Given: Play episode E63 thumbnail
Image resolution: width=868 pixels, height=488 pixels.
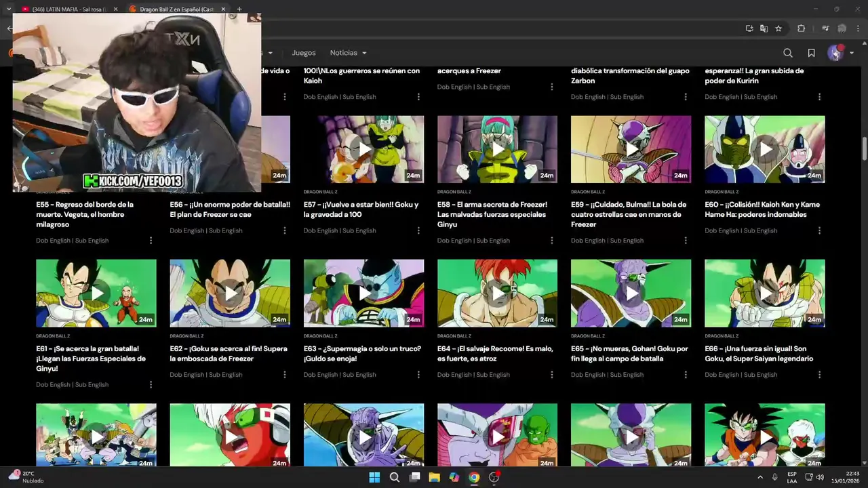Looking at the screenshot, I should pyautogui.click(x=363, y=293).
